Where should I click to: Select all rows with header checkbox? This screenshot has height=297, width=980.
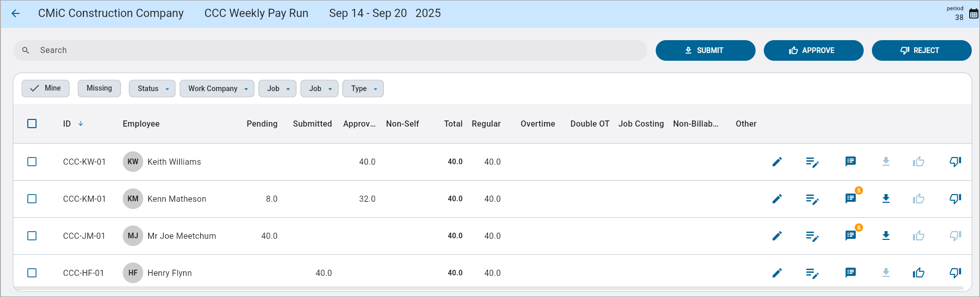point(32,124)
